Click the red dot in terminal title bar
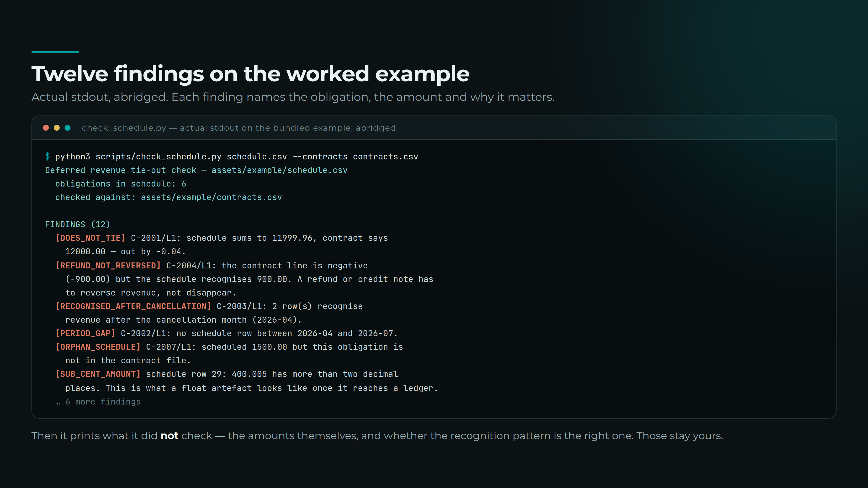The image size is (868, 488). (x=46, y=128)
